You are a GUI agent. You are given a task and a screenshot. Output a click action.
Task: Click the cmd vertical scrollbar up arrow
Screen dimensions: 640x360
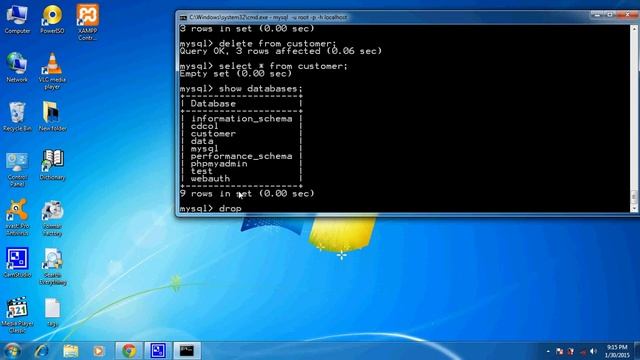[634, 29]
